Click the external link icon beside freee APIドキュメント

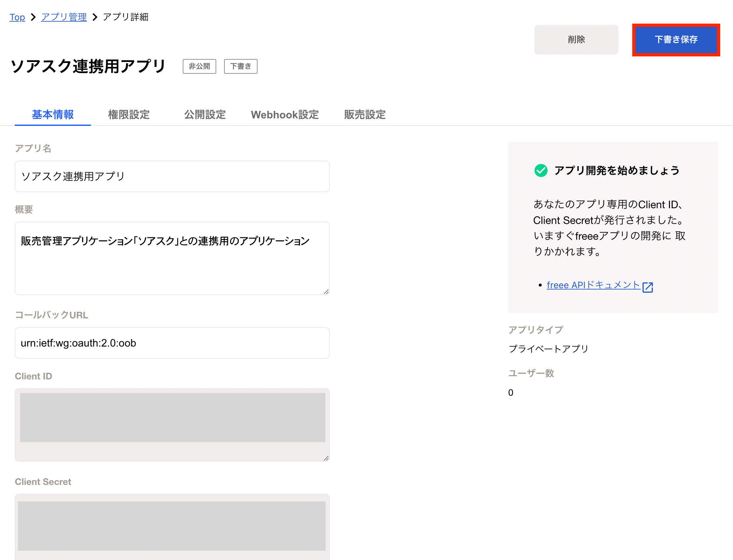(647, 287)
